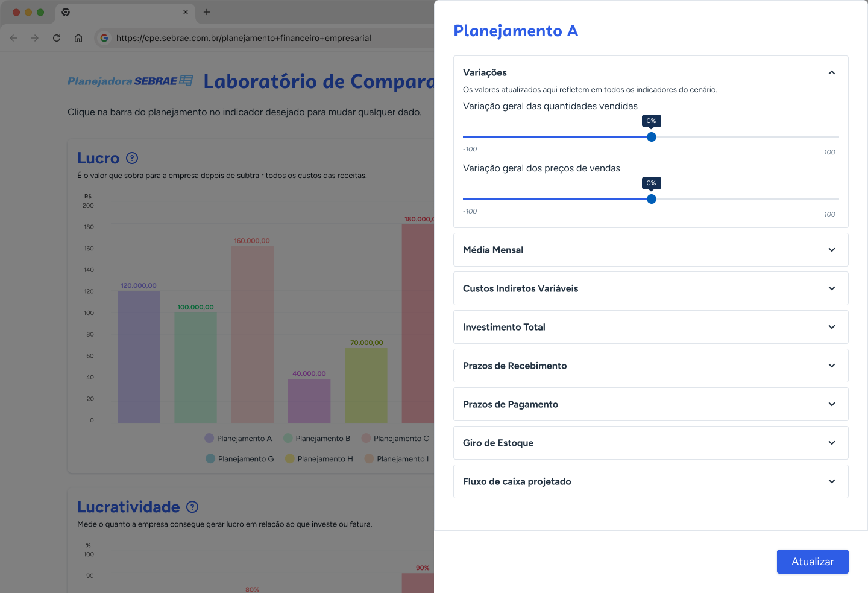
Task: Click the Lucro help question mark icon
Action: [132, 158]
